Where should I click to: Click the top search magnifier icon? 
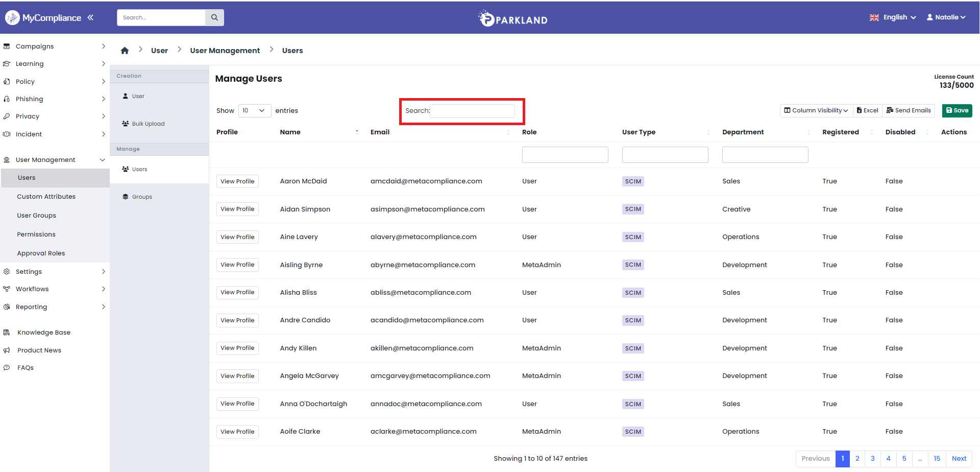[x=214, y=17]
